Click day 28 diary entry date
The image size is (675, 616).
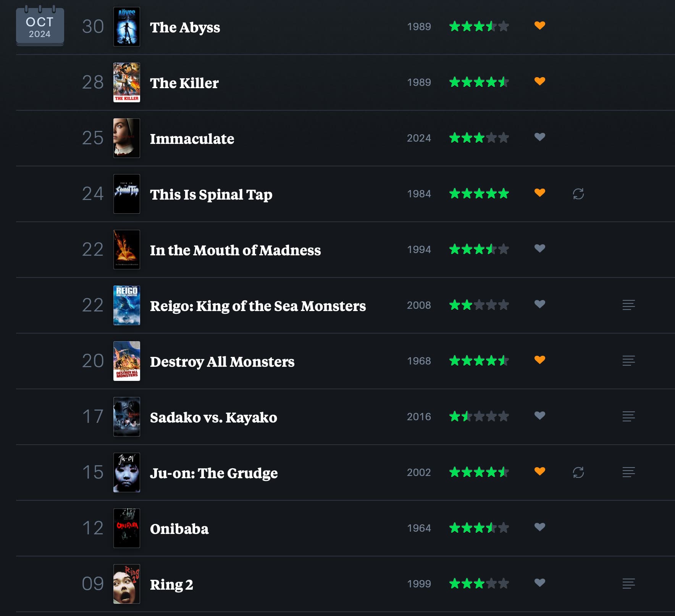(x=93, y=82)
